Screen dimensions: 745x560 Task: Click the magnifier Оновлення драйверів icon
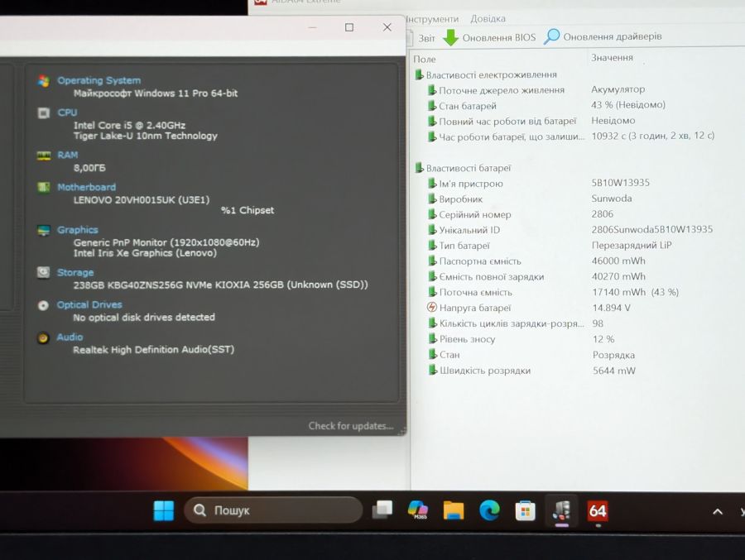pos(551,36)
